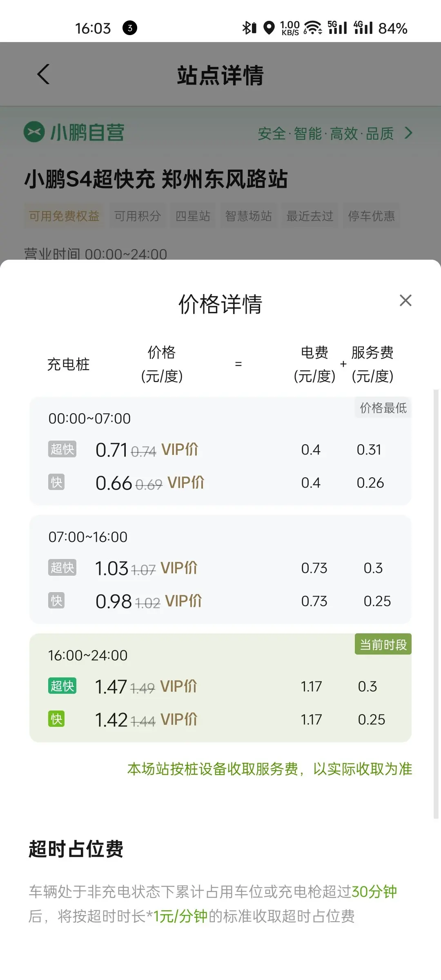
Task: Close the 价格详情 price sheet
Action: pyautogui.click(x=405, y=301)
